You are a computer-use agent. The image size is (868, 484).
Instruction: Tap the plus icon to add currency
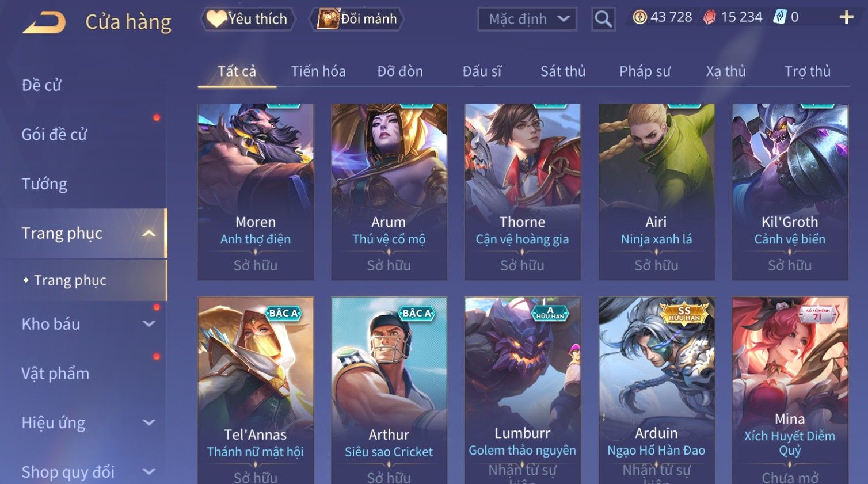[x=846, y=17]
